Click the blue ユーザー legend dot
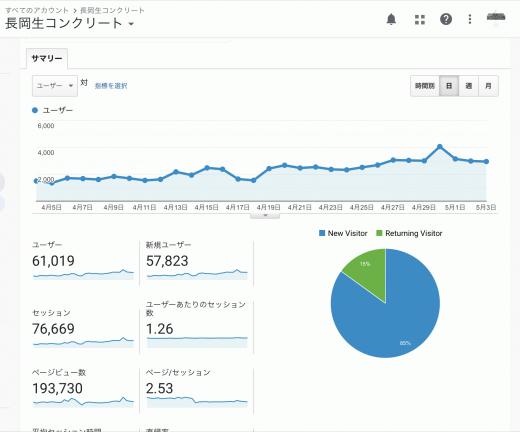 [x=35, y=110]
